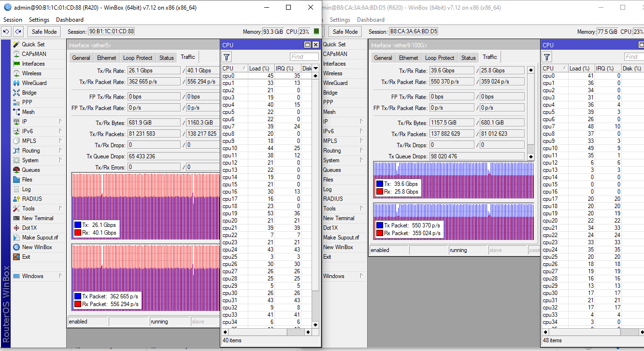Click the filter funnel icon in CPU window

point(226,56)
